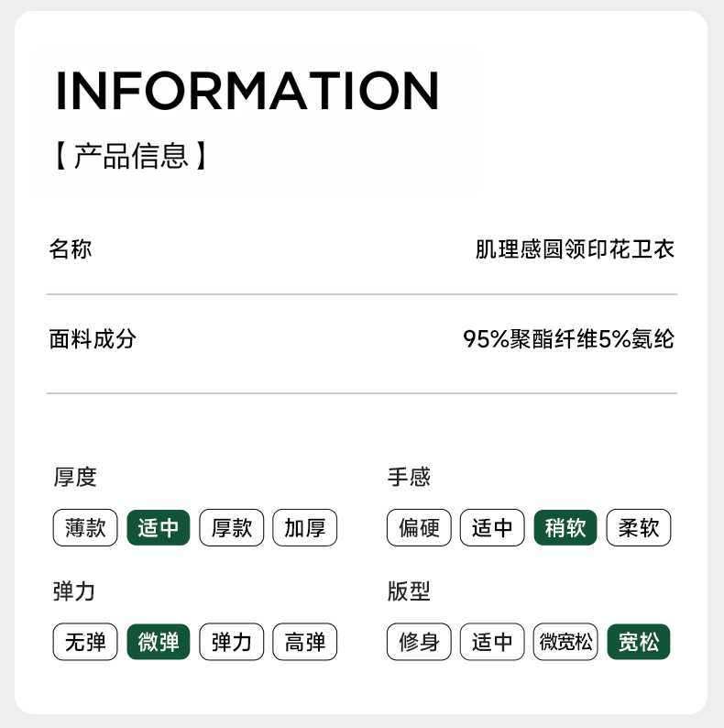Image resolution: width=724 pixels, height=728 pixels.
Task: Click the fabric composition 95%聚酯纤维5%氨纶 text
Action: (568, 339)
